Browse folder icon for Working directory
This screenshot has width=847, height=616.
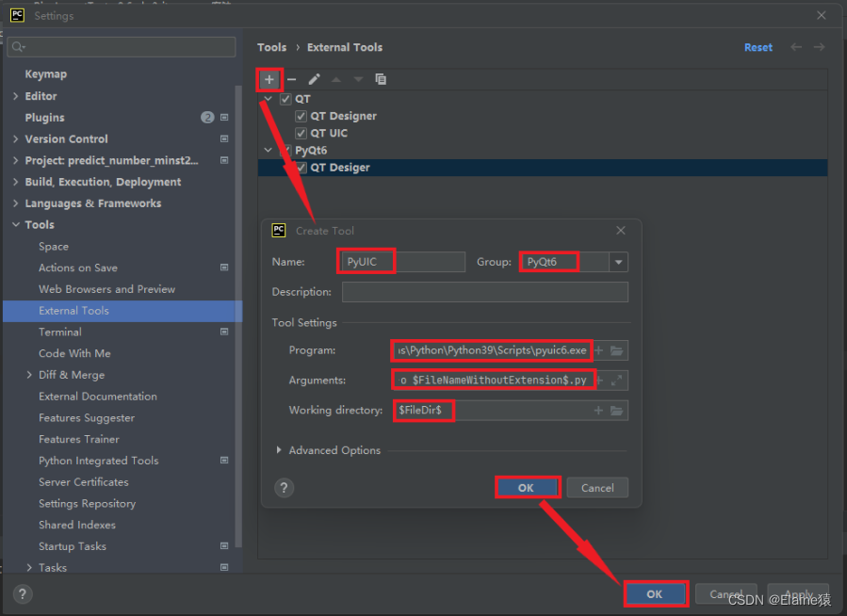[616, 411]
